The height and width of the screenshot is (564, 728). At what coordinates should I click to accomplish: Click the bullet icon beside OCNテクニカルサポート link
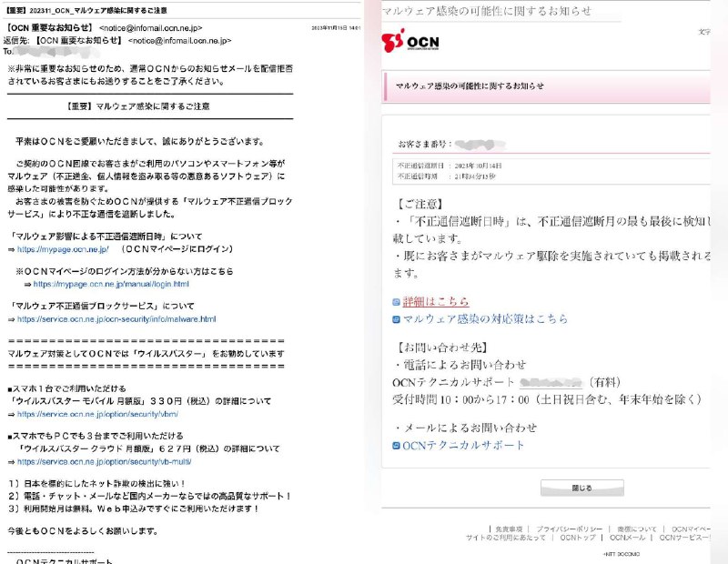(x=396, y=446)
